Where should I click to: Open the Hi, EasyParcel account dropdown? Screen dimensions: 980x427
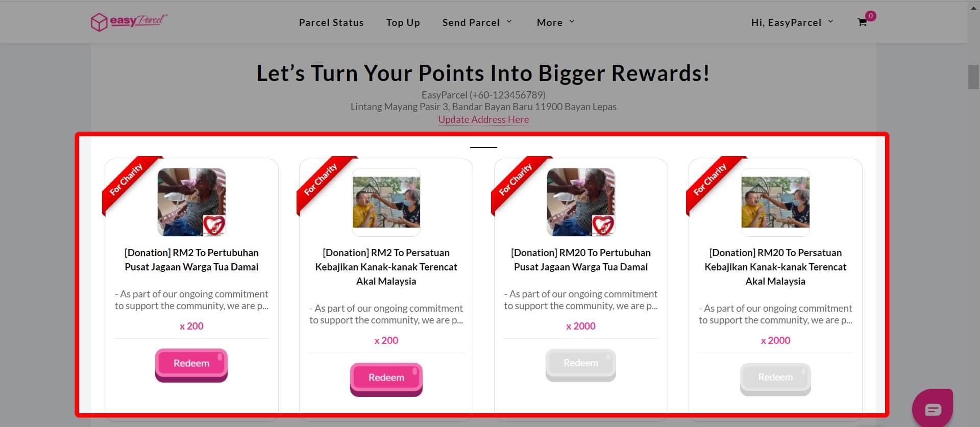tap(792, 22)
